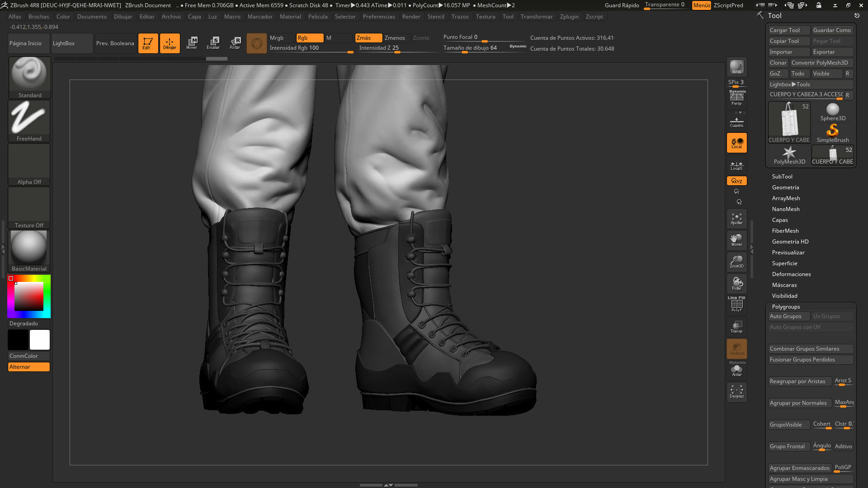The image size is (868, 488).
Task: Toggle Transp transparency mode
Action: [736, 327]
